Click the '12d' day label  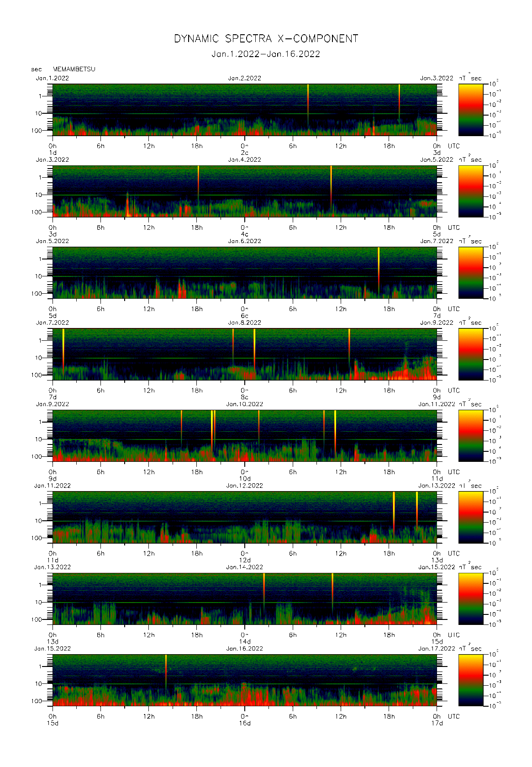[245, 560]
